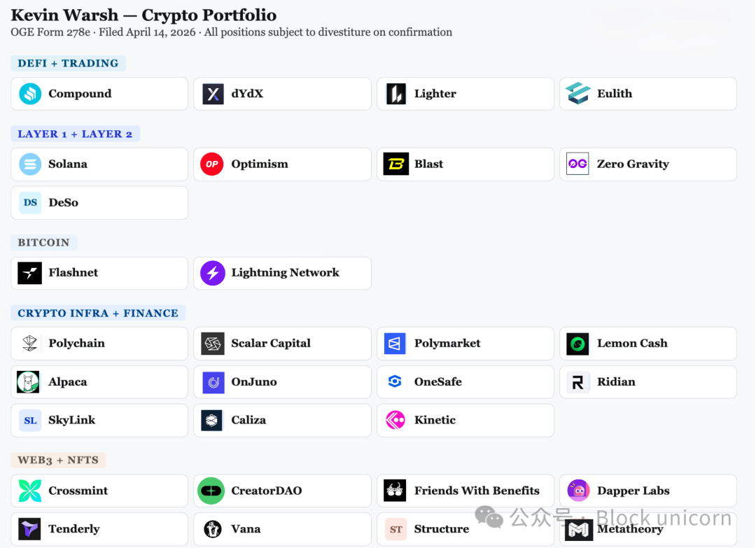
Task: Click the Kevin Warsh Crypto Portfolio heading
Action: tap(143, 15)
